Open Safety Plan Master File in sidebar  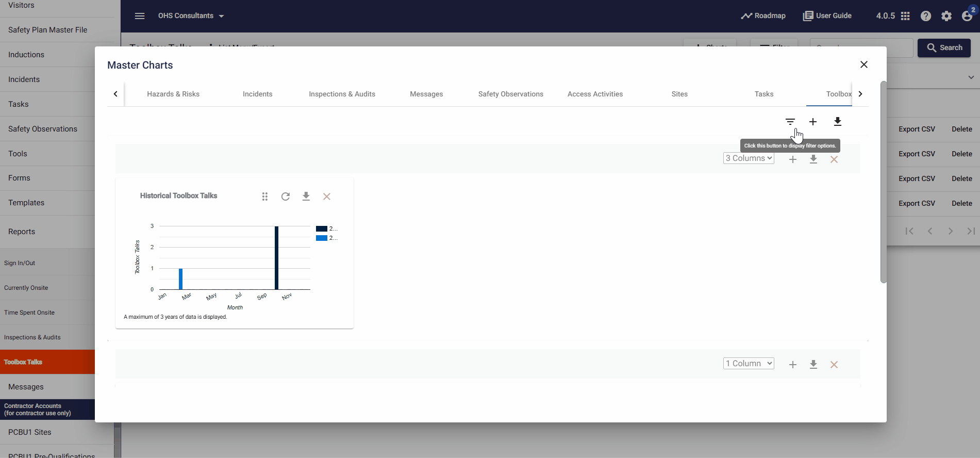pyautogui.click(x=48, y=30)
